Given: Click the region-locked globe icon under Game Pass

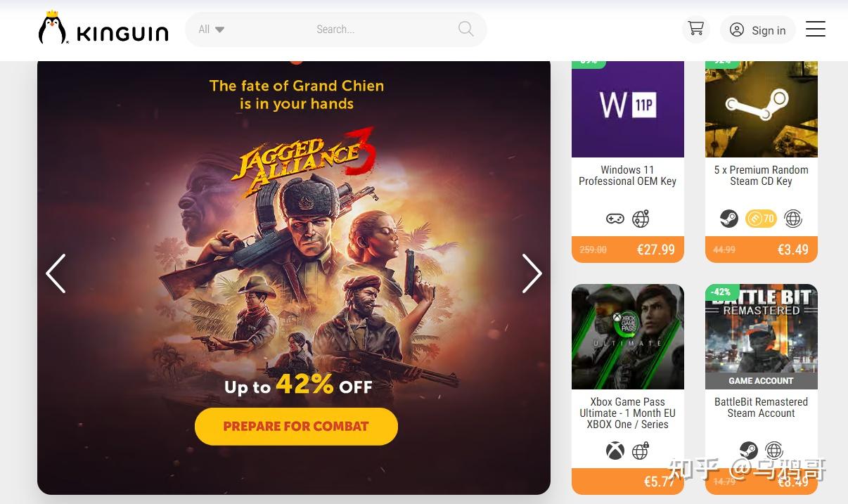Looking at the screenshot, I should (640, 451).
